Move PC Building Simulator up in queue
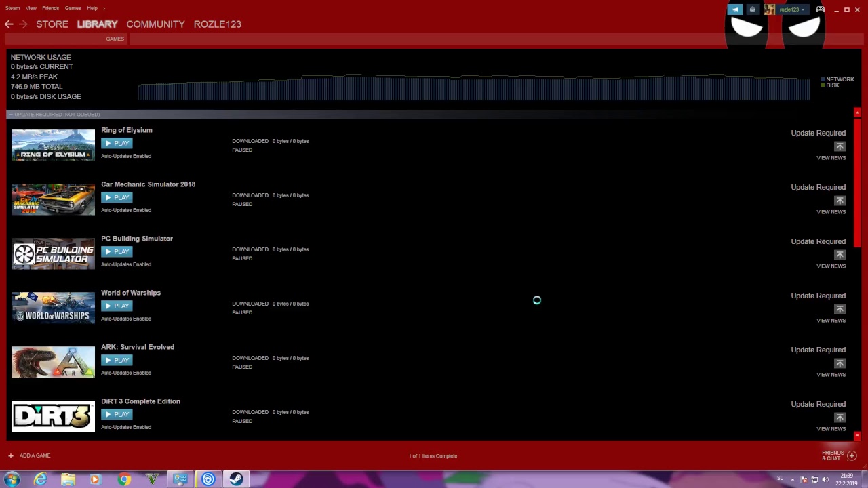Image resolution: width=868 pixels, height=488 pixels. click(840, 255)
